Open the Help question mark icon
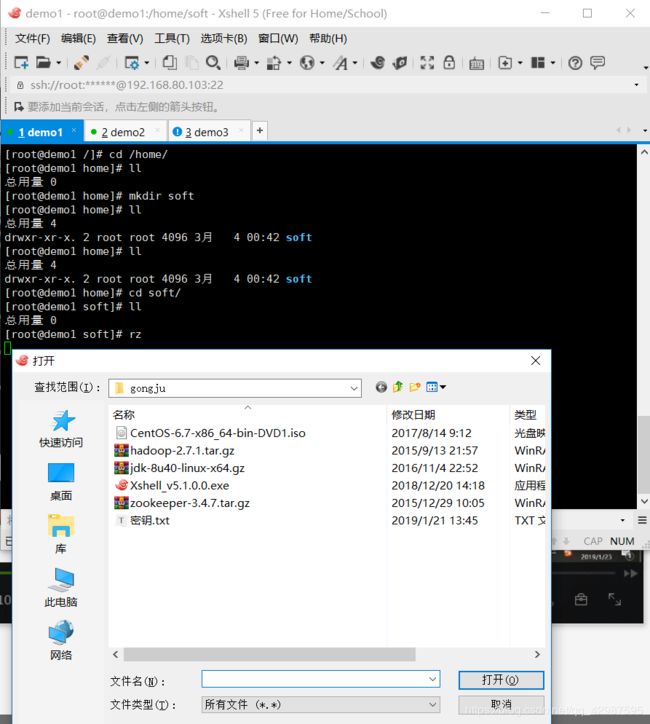The height and width of the screenshot is (724, 650). [x=575, y=63]
